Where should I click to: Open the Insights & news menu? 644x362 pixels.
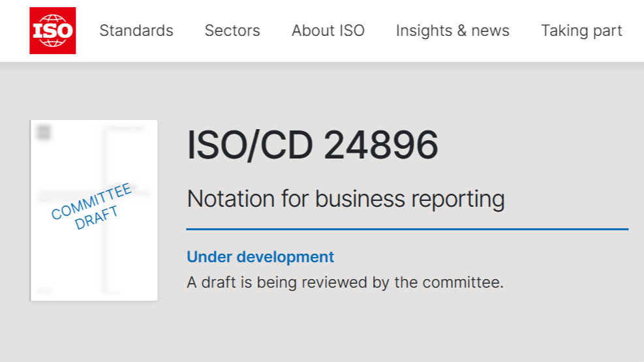[x=453, y=31]
